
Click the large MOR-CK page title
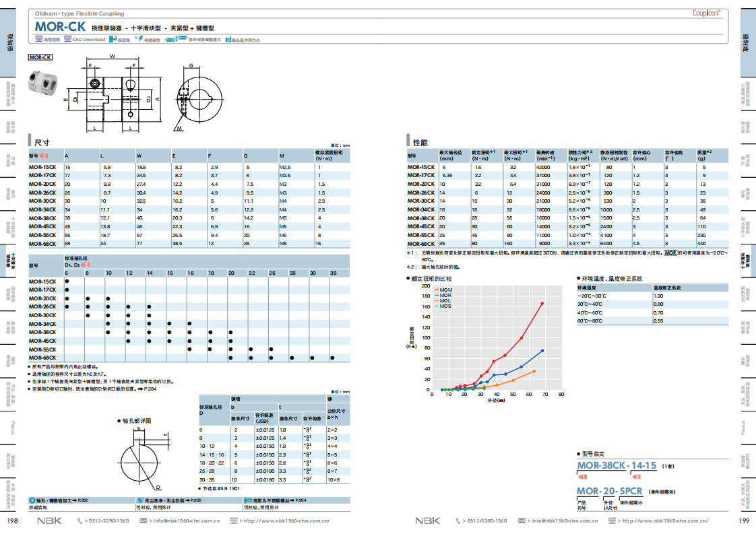(60, 26)
